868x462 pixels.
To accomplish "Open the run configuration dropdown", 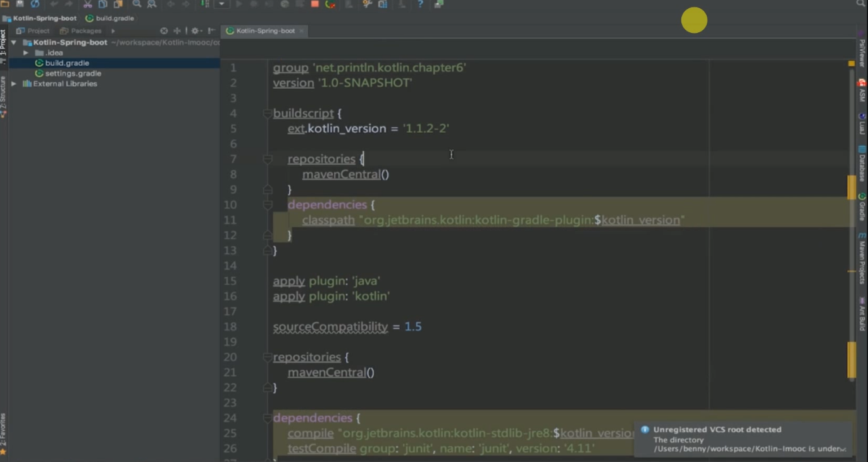I will (222, 4).
